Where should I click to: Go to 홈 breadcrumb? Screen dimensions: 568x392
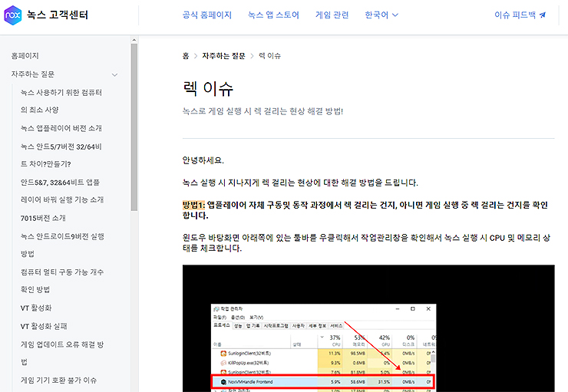(x=186, y=56)
